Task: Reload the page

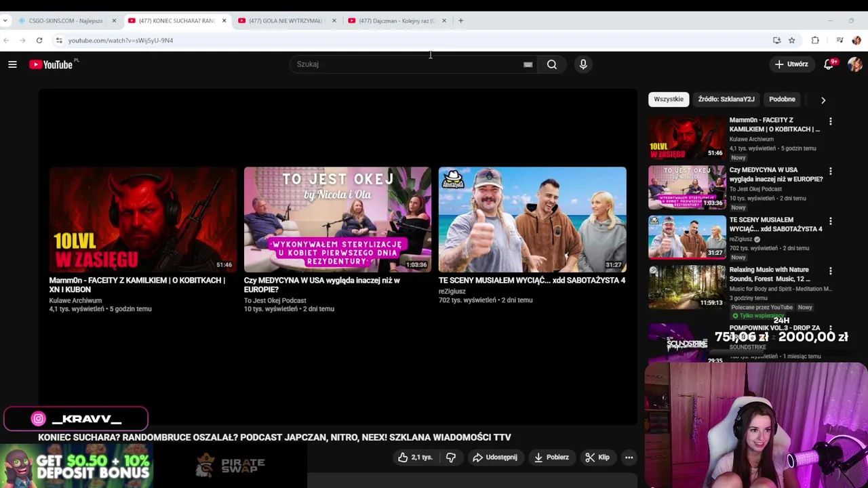Action: coord(39,40)
